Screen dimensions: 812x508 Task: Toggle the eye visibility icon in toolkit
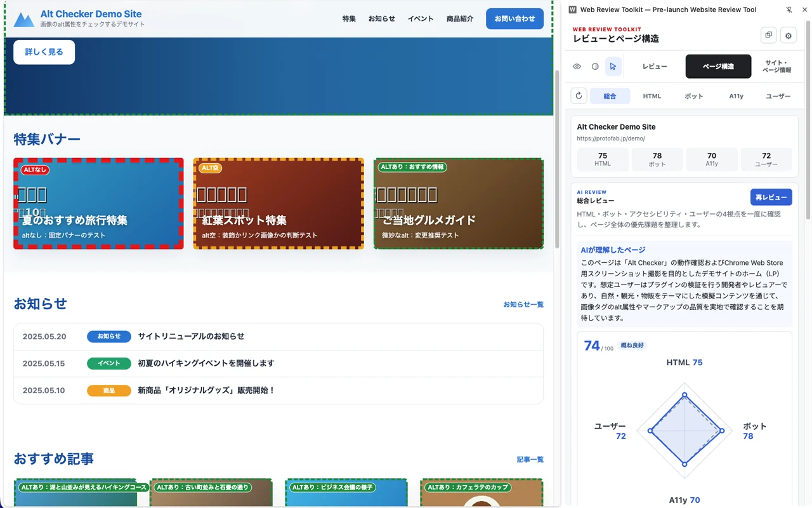coord(577,66)
